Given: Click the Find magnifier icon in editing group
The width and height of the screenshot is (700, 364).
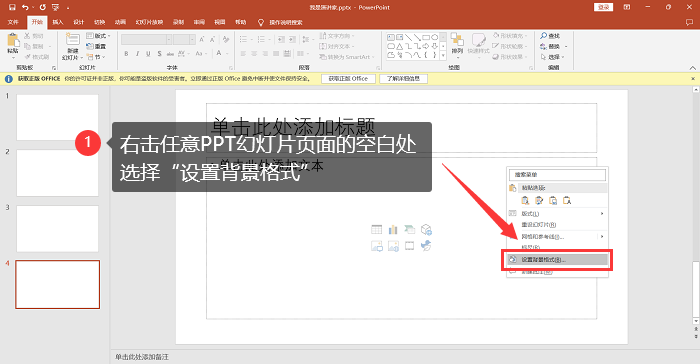Looking at the screenshot, I should (543, 36).
